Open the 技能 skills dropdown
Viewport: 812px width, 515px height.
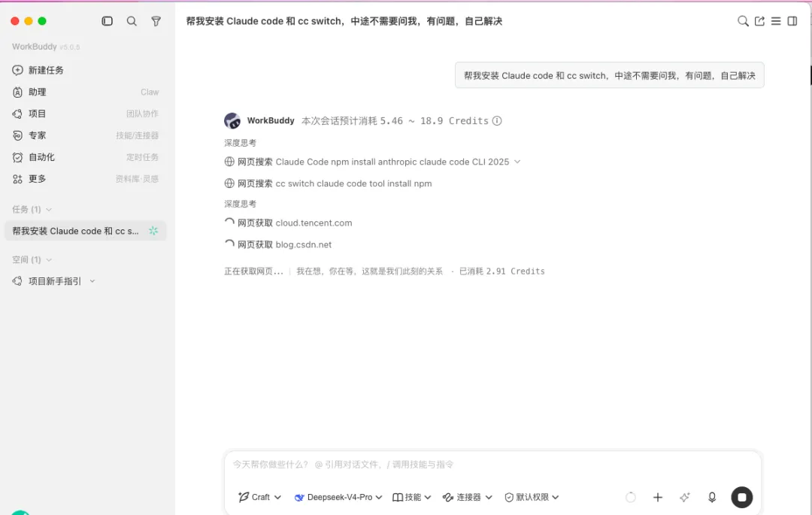[412, 498]
